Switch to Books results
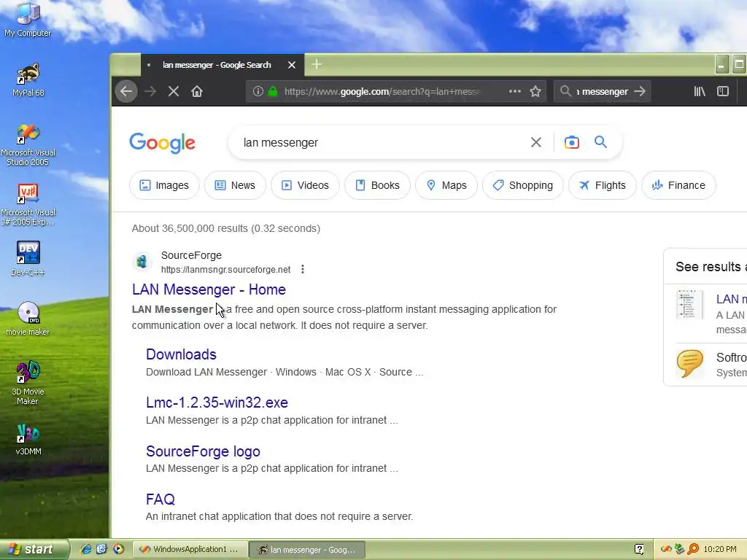The width and height of the screenshot is (747, 560). pyautogui.click(x=377, y=185)
